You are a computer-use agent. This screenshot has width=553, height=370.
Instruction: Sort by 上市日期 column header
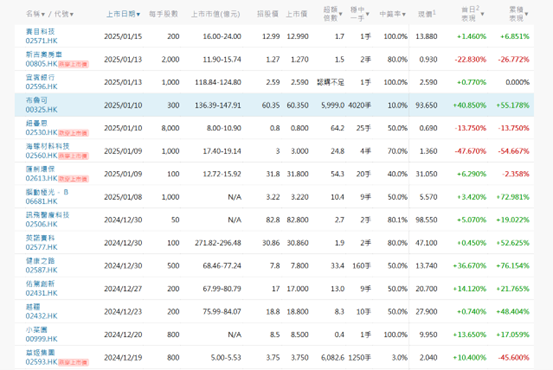123,14
